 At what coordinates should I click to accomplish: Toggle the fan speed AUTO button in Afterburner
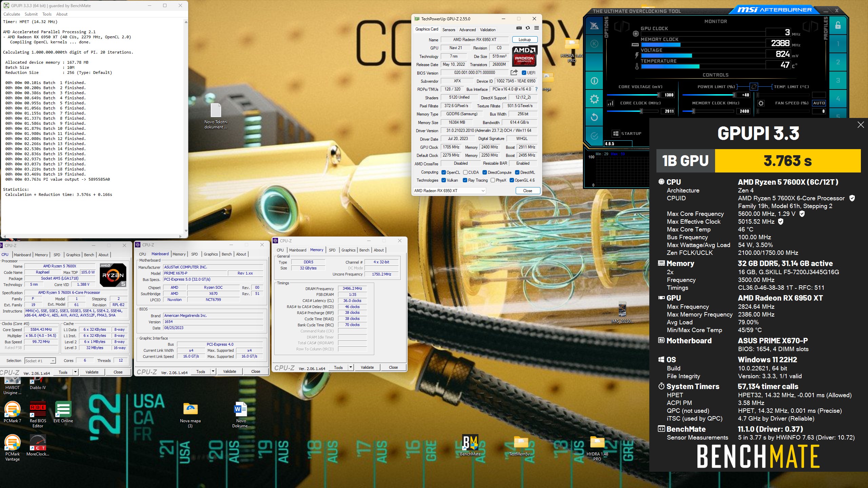pos(819,103)
